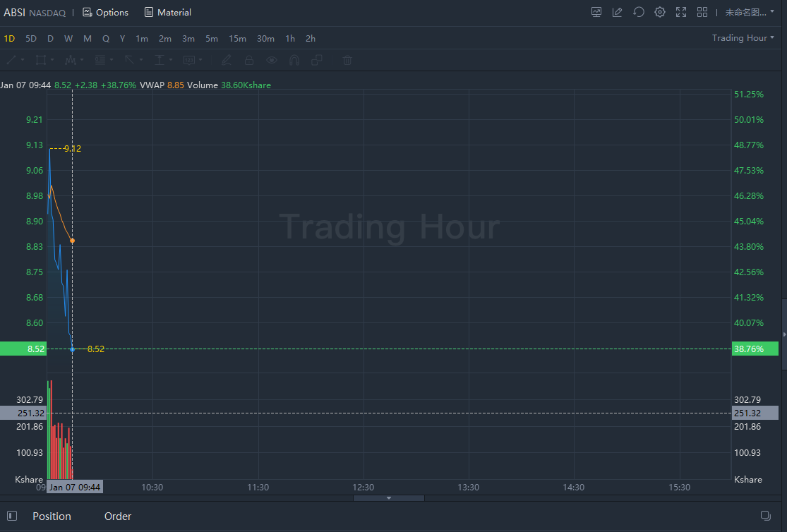This screenshot has height=532, width=787.
Task: Select the 1h interval
Action: [x=290, y=39]
